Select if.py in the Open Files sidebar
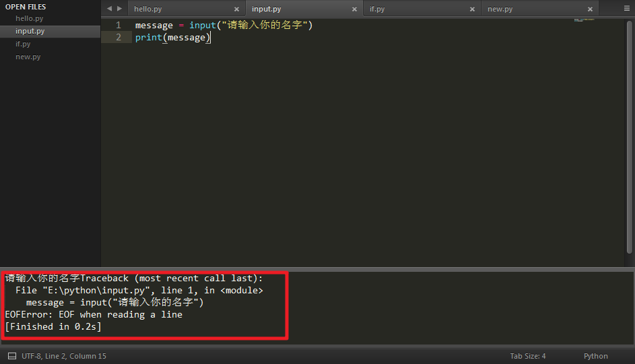The height and width of the screenshot is (364, 635). (23, 44)
